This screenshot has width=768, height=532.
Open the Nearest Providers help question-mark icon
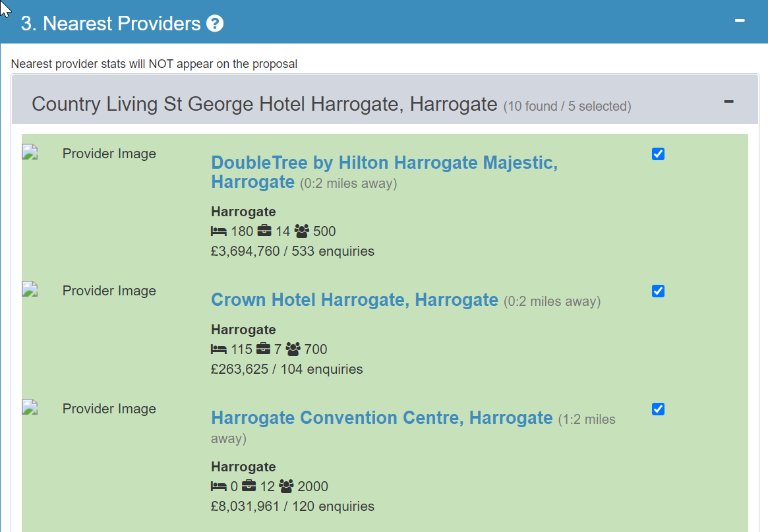pos(214,24)
